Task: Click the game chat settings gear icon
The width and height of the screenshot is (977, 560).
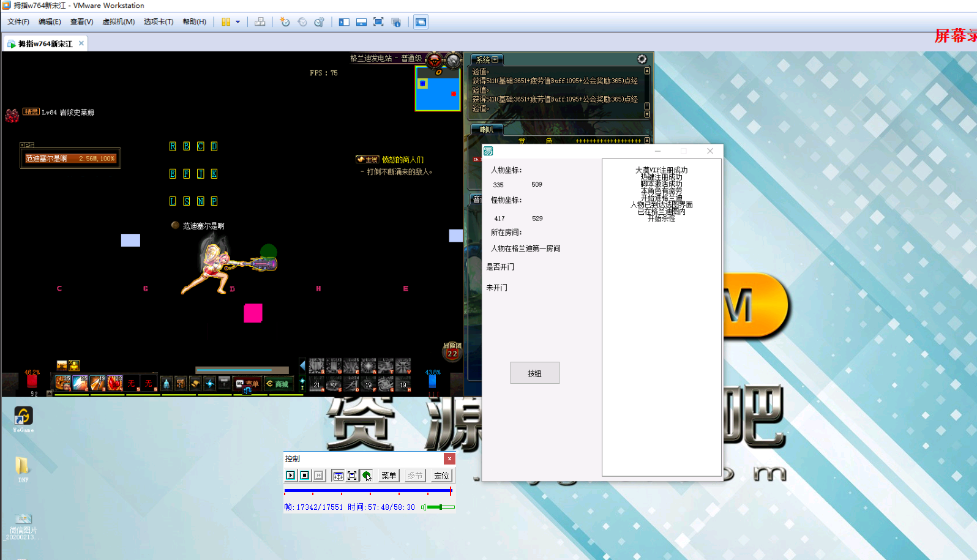Action: click(x=642, y=59)
